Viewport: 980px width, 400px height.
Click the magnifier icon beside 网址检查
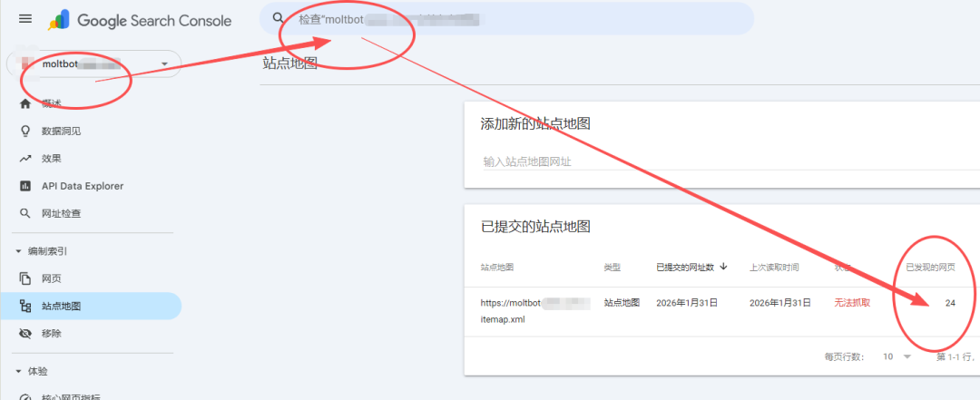coord(25,214)
